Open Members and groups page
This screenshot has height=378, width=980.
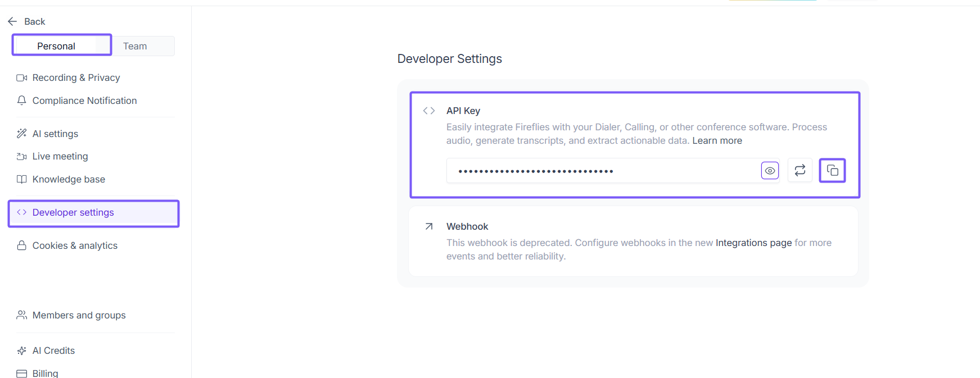coord(79,315)
